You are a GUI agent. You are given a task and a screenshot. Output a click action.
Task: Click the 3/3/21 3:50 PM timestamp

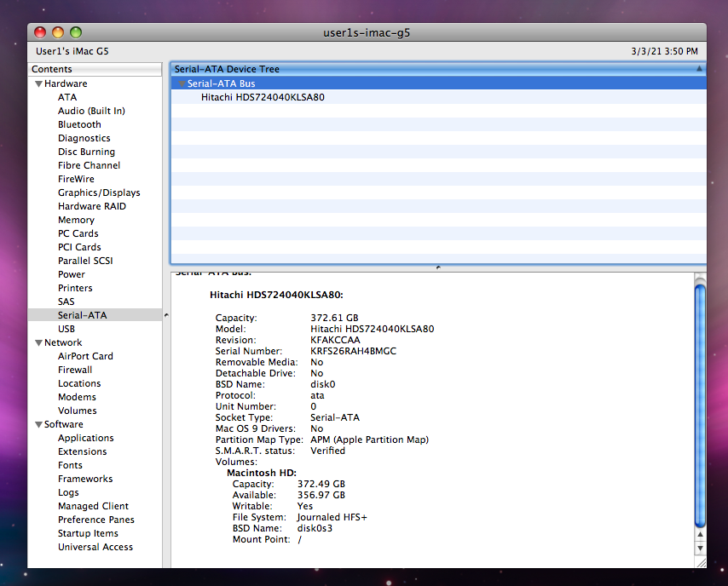(664, 51)
